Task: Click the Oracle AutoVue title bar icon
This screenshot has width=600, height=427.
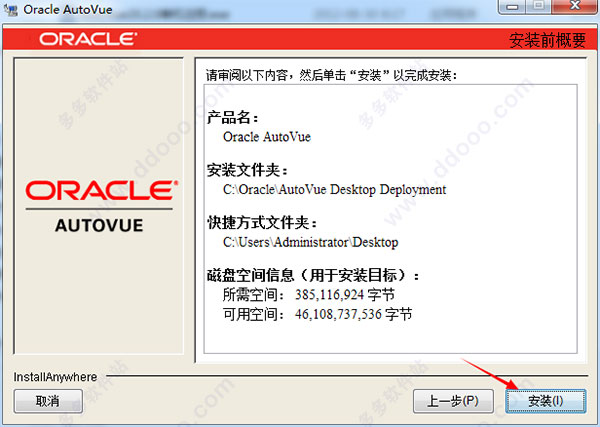Action: pos(11,10)
